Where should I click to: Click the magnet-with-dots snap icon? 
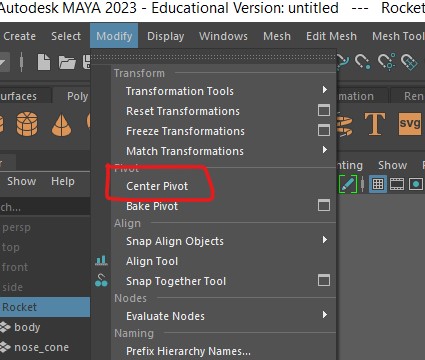pyautogui.click(x=386, y=61)
